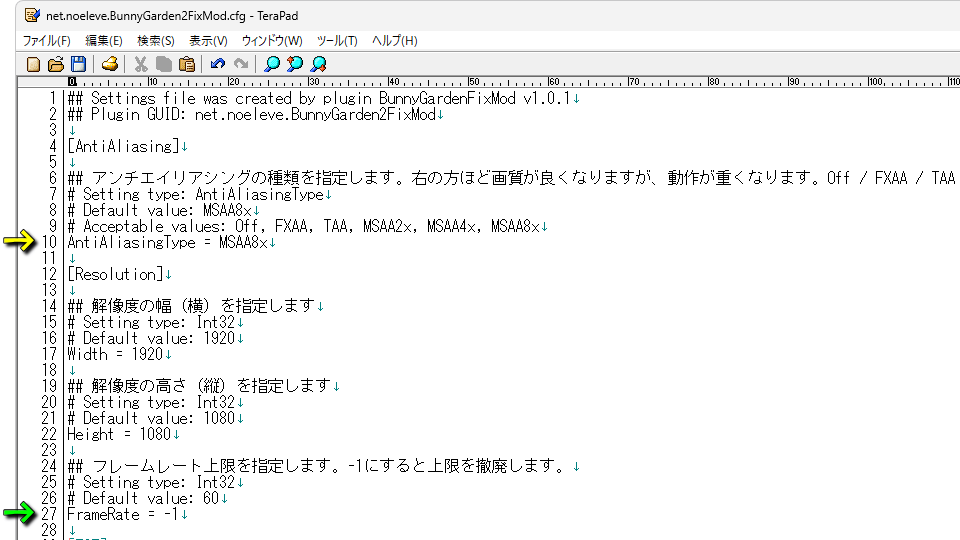
Task: Undo the last edit
Action: (218, 64)
